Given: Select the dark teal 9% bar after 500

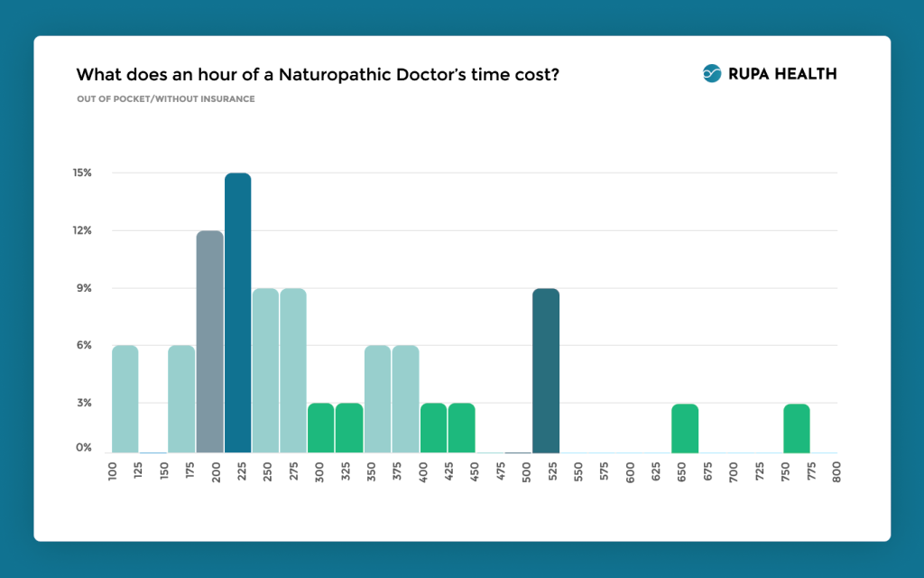Looking at the screenshot, I should point(545,370).
